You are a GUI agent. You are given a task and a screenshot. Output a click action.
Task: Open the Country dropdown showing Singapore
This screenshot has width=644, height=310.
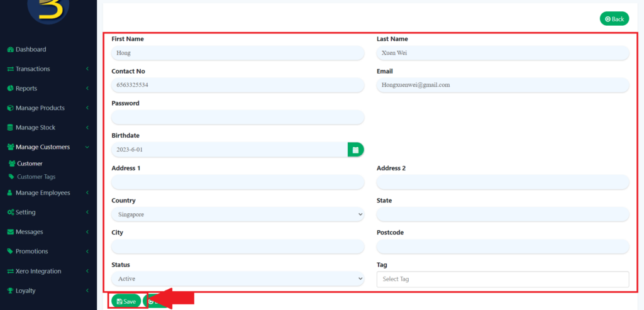click(x=238, y=214)
